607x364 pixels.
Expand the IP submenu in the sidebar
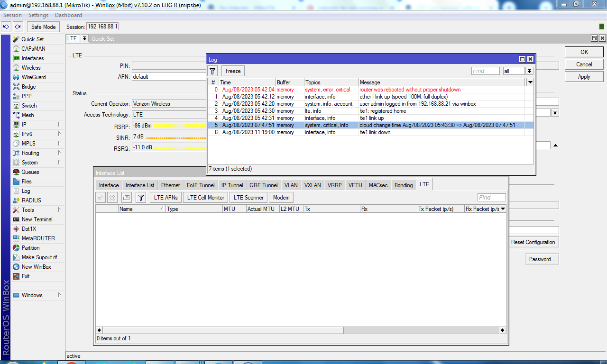coord(60,125)
